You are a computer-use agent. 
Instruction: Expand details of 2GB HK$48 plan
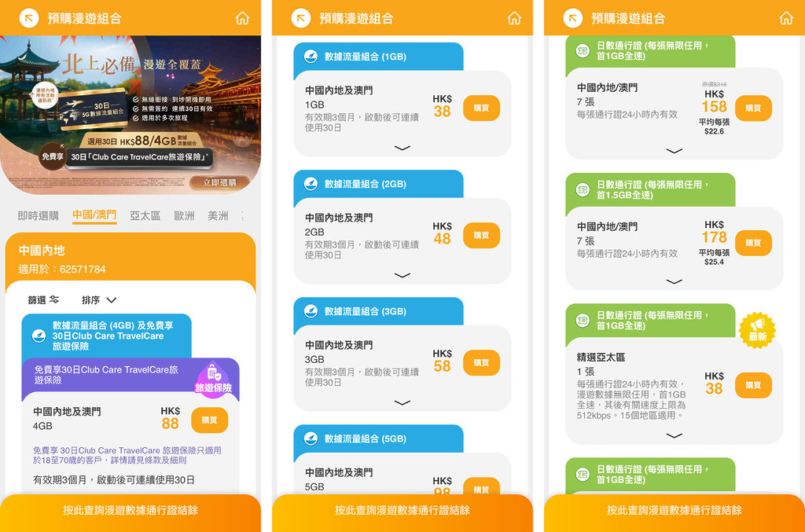pos(402,275)
